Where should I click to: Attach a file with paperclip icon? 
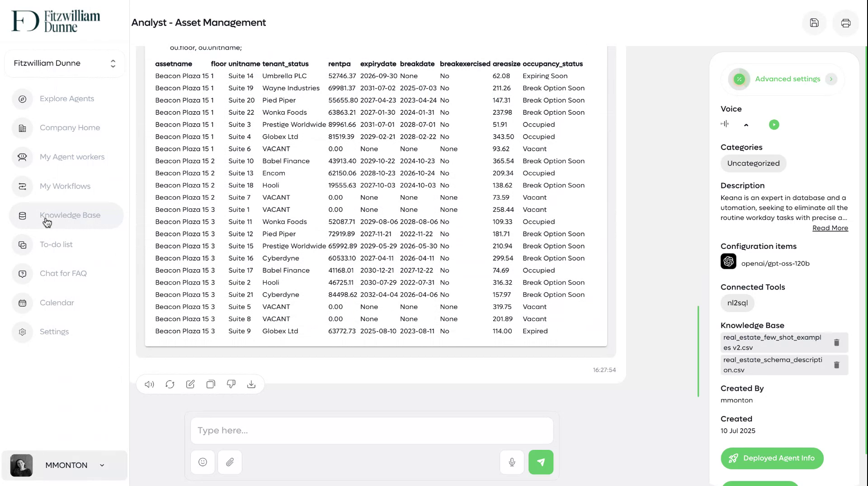tap(230, 462)
